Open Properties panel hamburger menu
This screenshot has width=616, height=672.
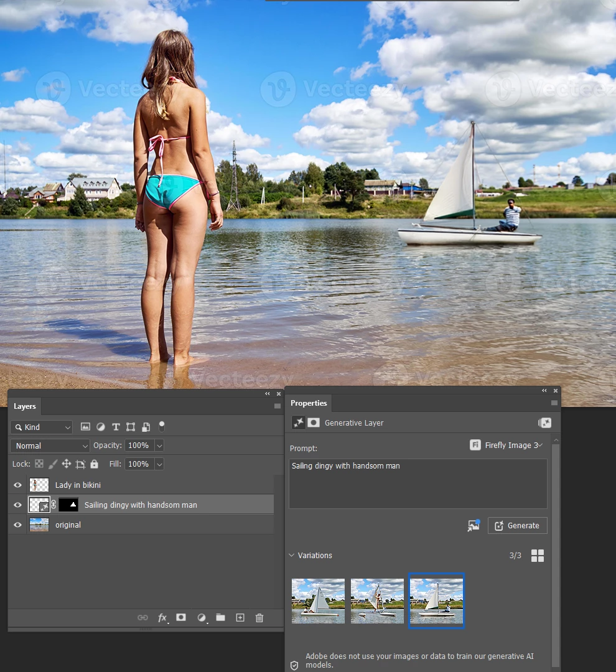pos(554,403)
